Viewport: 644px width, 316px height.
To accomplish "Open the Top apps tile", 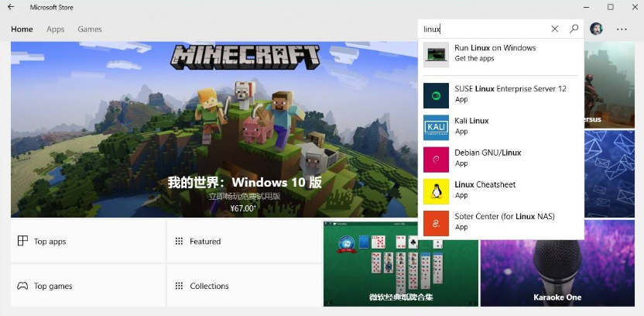I will (88, 241).
